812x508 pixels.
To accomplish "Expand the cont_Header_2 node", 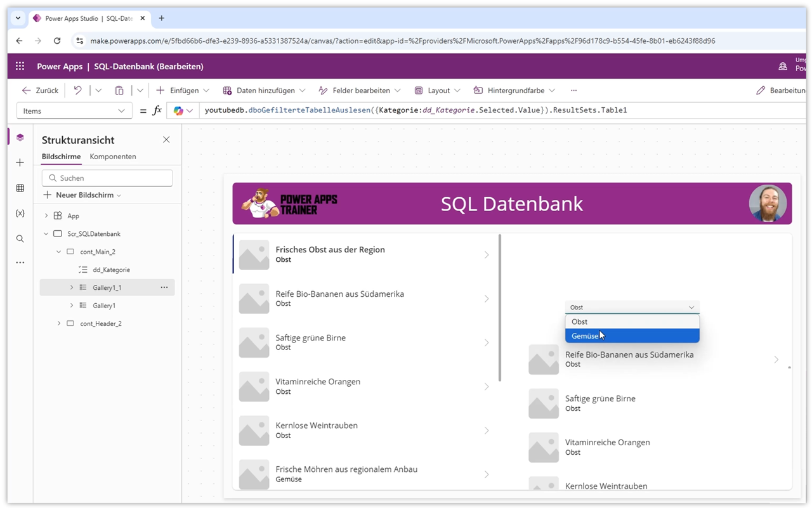I will tap(59, 323).
